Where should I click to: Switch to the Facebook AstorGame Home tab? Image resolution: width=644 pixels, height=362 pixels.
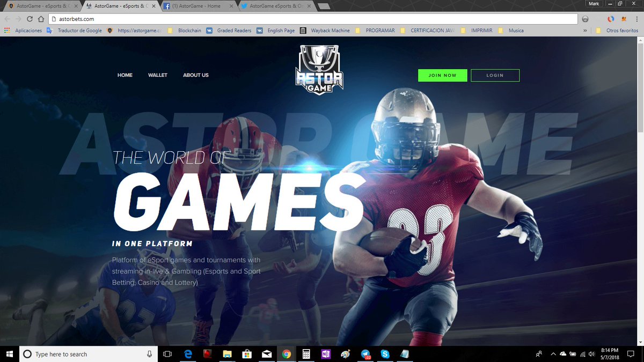click(x=198, y=6)
